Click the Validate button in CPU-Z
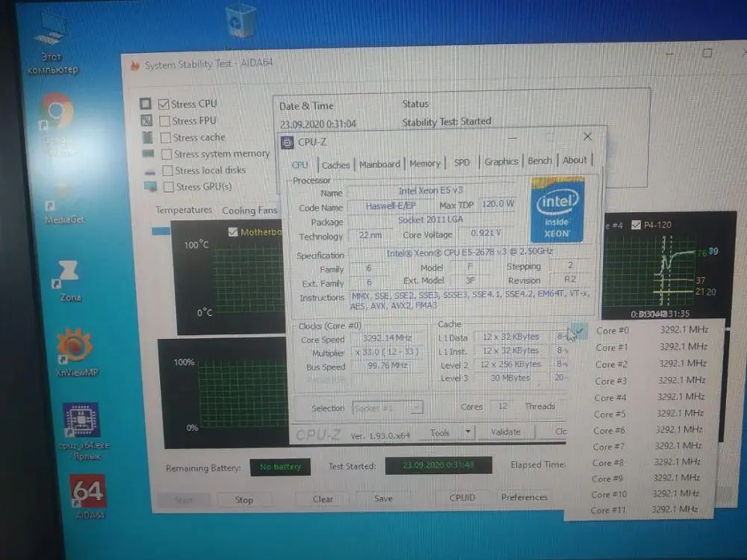Viewport: 747px width, 560px height. coord(506,432)
